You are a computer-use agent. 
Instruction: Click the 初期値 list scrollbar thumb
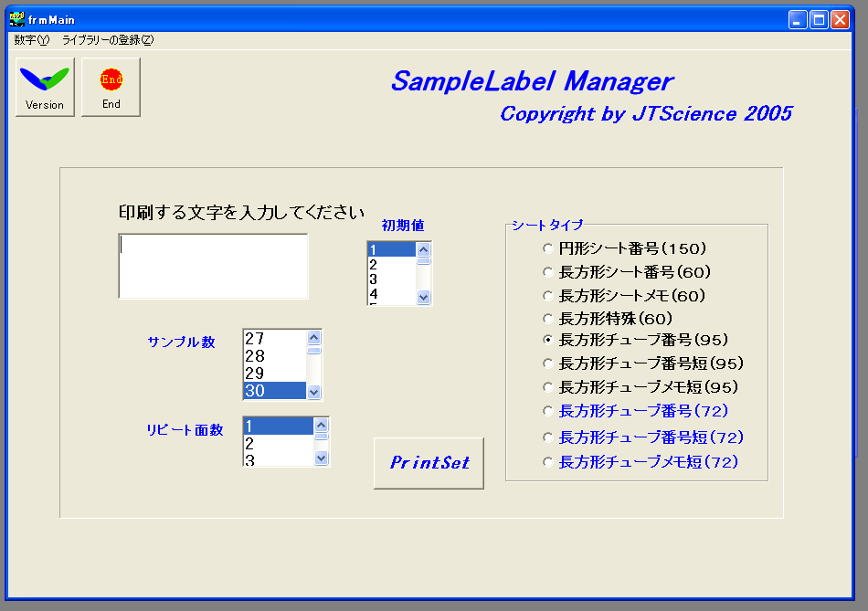pyautogui.click(x=423, y=261)
